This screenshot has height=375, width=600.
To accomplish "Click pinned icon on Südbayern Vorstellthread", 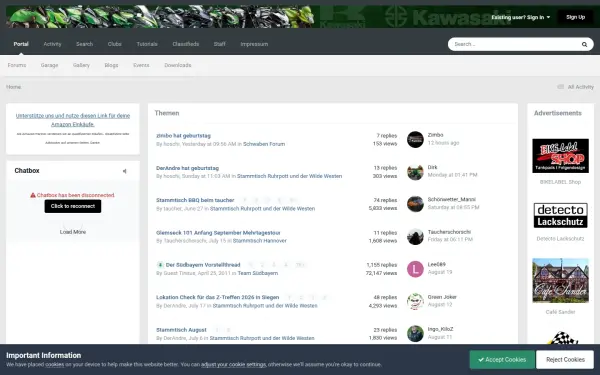I will point(160,265).
